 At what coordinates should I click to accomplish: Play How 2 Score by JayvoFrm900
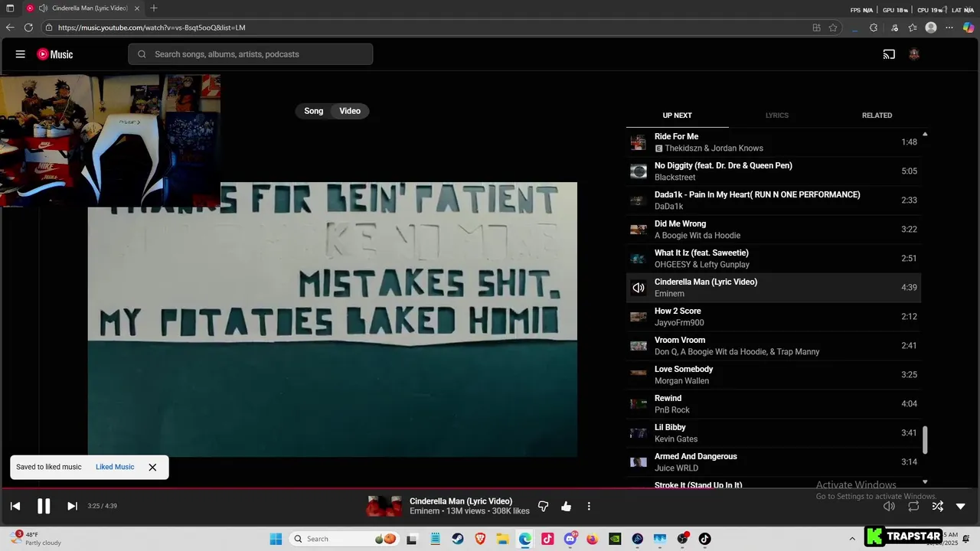773,317
